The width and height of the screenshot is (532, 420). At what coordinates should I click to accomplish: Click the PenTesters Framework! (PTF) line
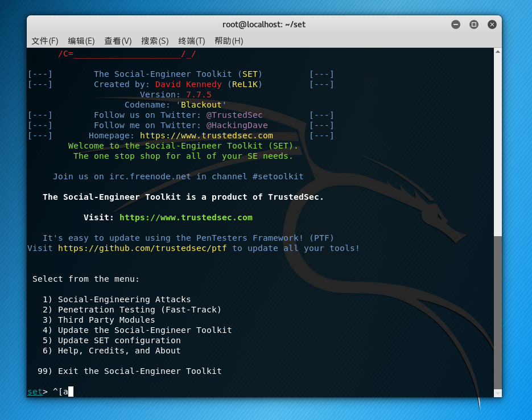pyautogui.click(x=188, y=238)
